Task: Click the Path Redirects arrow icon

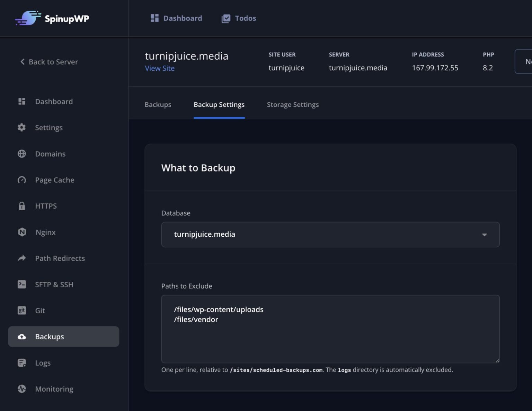Action: coord(22,258)
